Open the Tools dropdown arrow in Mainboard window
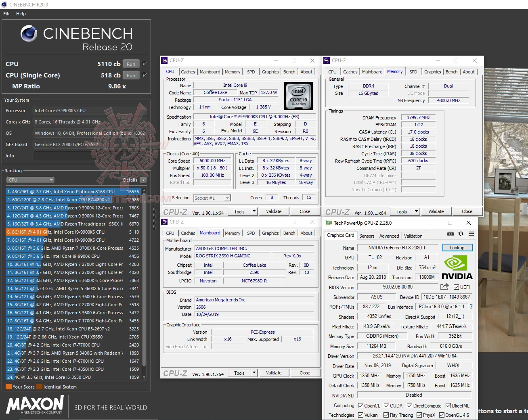This screenshot has height=420, width=528. tap(254, 373)
